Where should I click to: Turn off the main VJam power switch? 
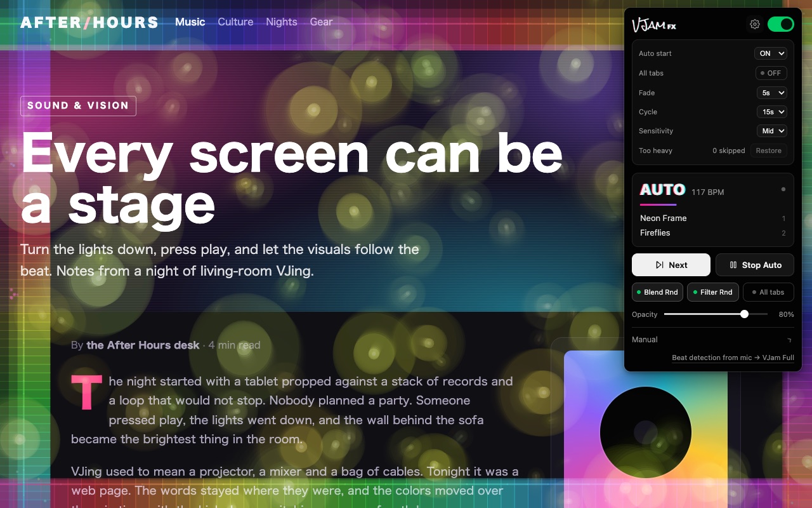coord(781,24)
